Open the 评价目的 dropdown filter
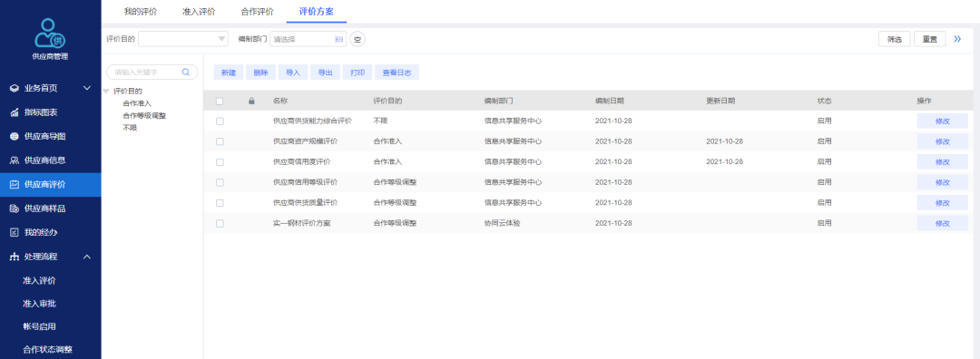The width and height of the screenshot is (980, 359). point(183,39)
